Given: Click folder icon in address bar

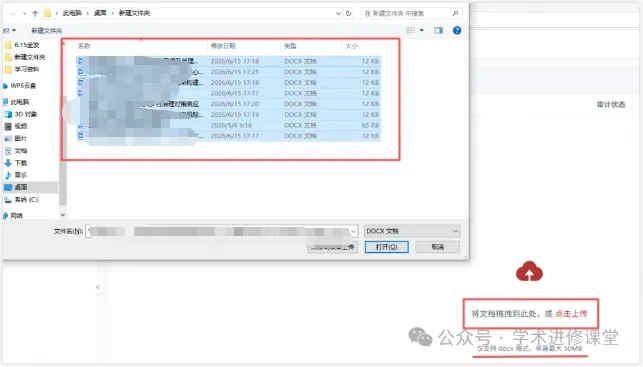Looking at the screenshot, I should (48, 13).
